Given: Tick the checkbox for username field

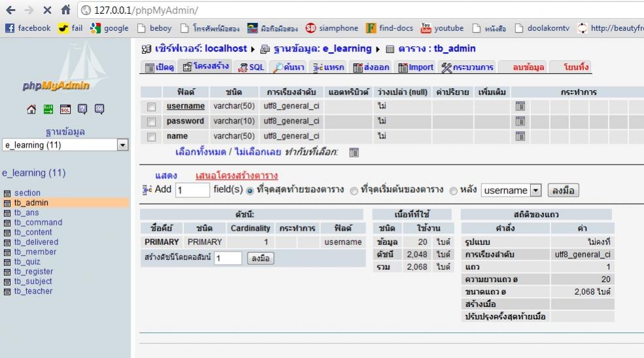Looking at the screenshot, I should point(151,106).
